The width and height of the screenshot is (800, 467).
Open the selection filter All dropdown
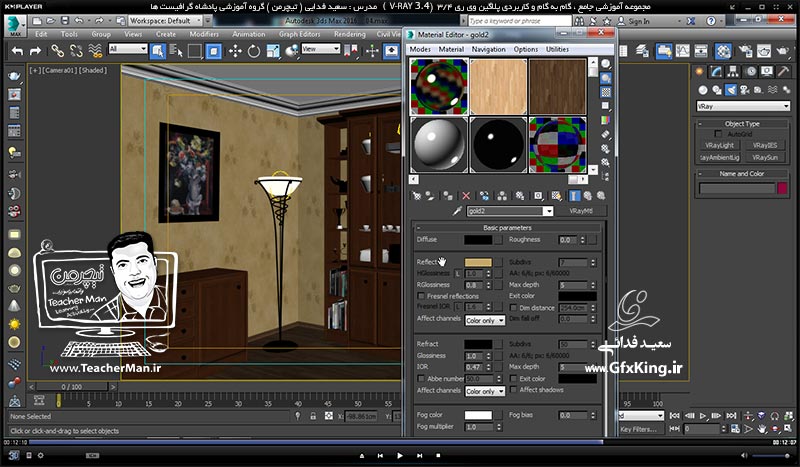pyautogui.click(x=128, y=49)
